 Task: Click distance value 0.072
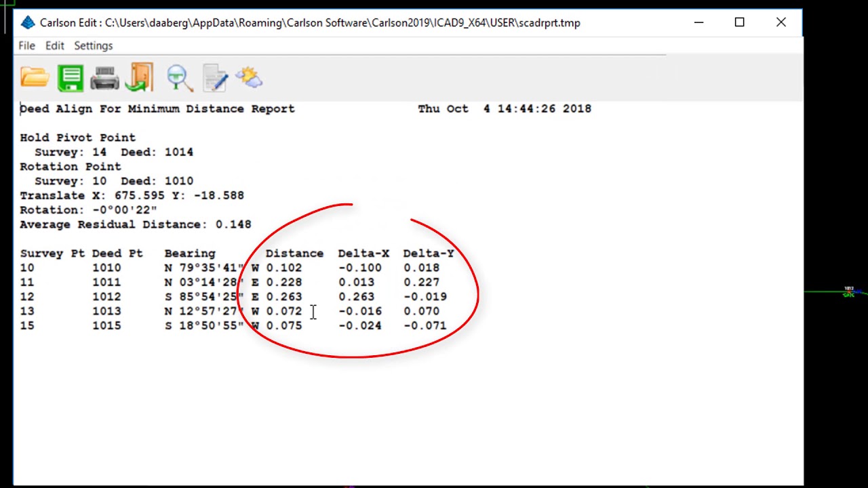point(284,311)
